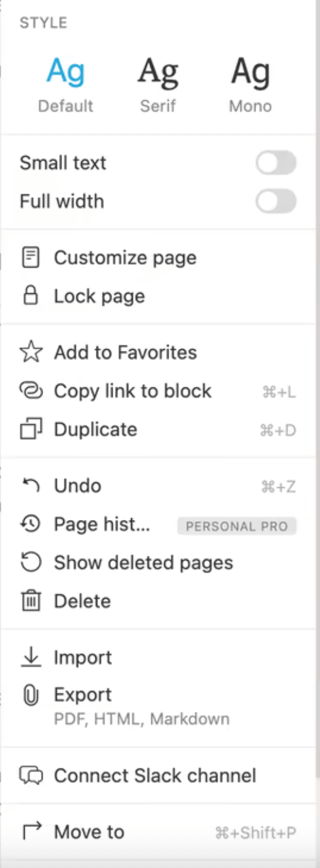The image size is (320, 868).
Task: Click the Delete trash can icon
Action: [31, 601]
